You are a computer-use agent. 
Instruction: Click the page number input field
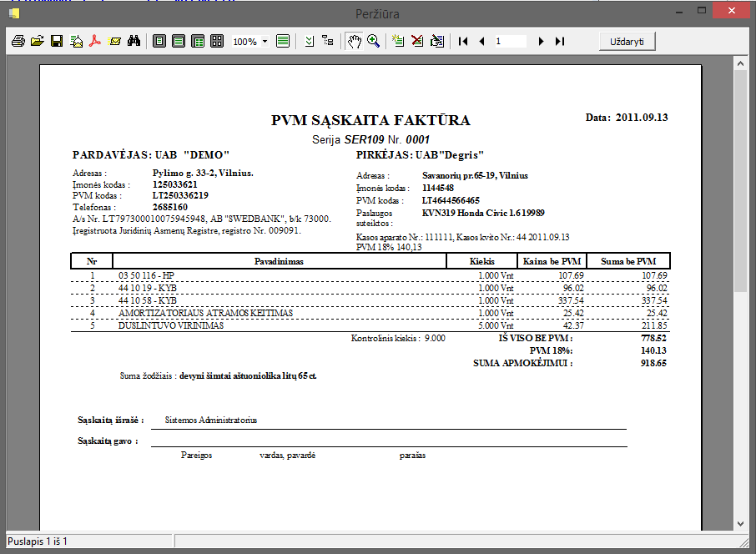tap(510, 41)
